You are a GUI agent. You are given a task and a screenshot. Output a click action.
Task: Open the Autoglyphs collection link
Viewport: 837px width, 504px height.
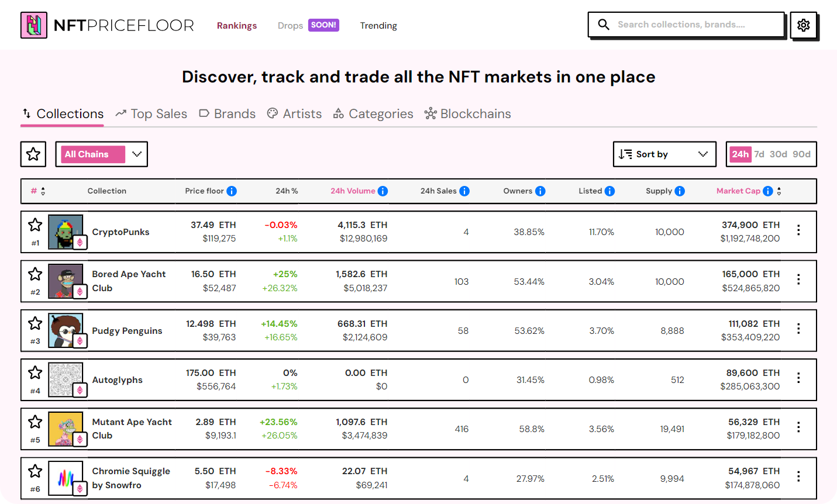[117, 379]
